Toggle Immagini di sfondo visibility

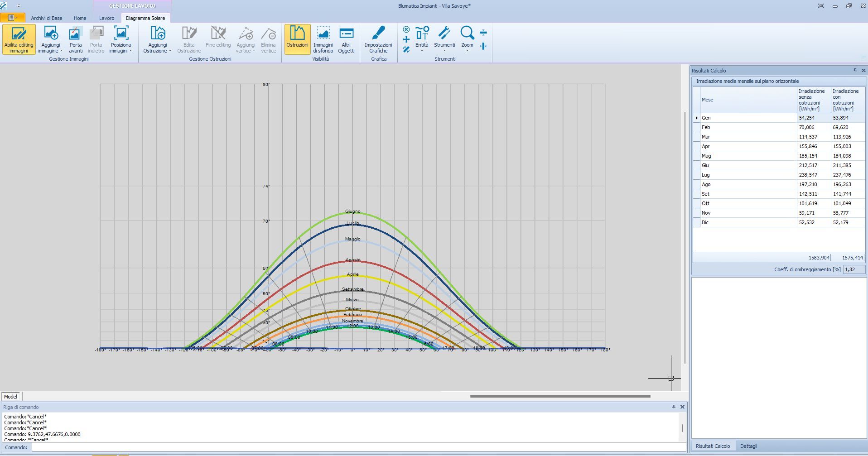pos(323,39)
